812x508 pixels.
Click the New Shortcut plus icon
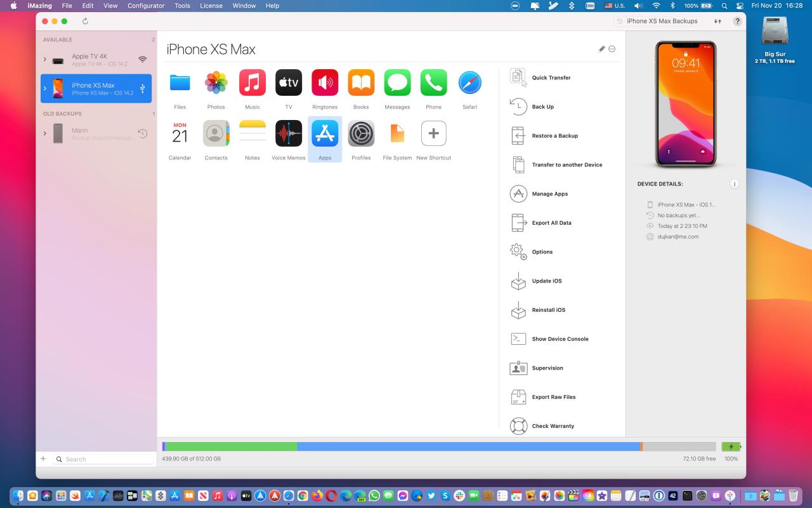[433, 134]
